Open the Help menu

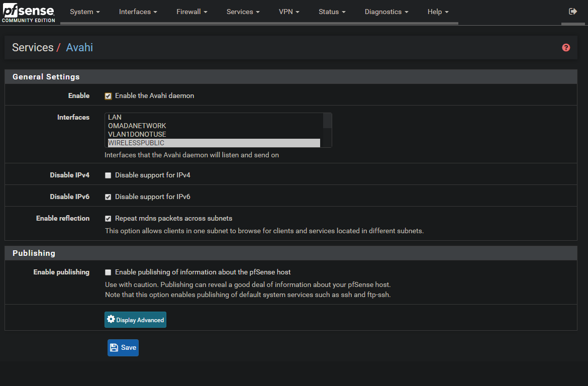pos(437,12)
